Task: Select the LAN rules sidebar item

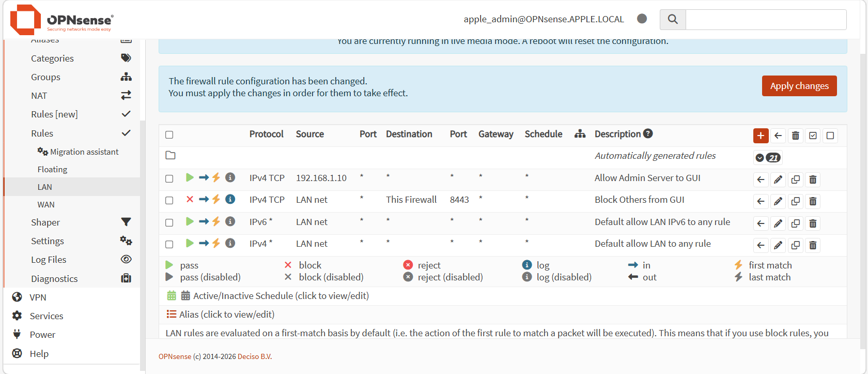Action: click(72, 187)
